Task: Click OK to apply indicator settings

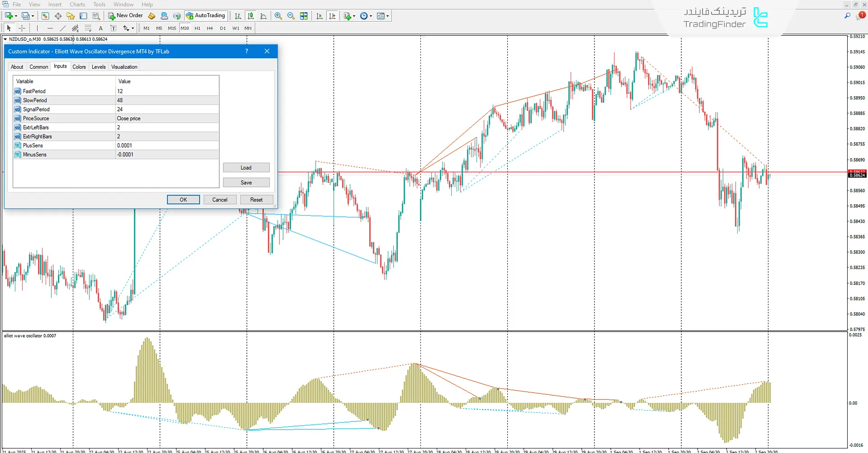Action: [183, 199]
